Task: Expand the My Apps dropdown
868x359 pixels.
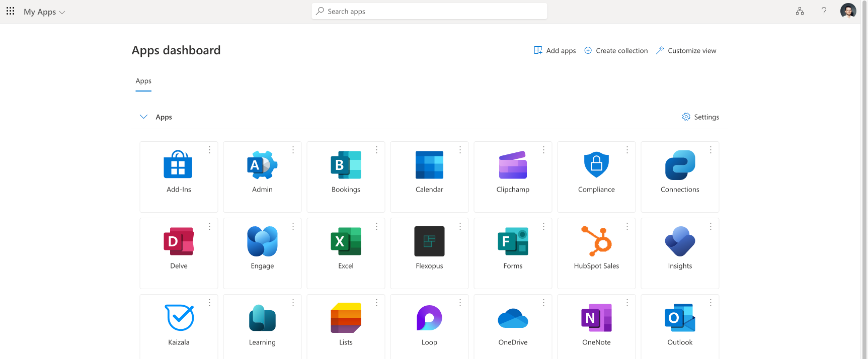Action: [x=44, y=12]
